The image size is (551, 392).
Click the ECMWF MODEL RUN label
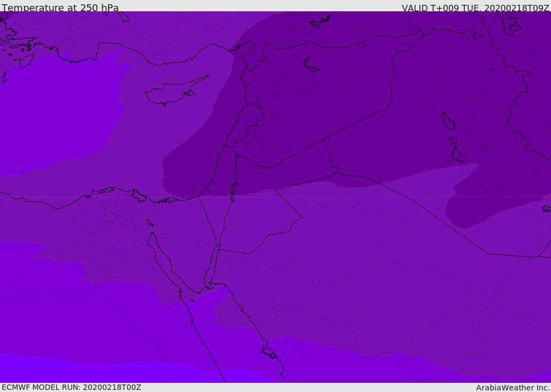click(x=71, y=387)
